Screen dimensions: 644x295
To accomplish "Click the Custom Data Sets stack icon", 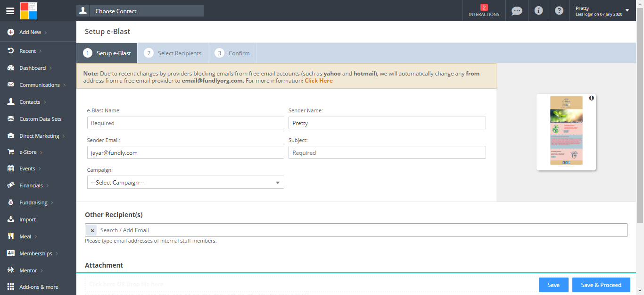I will [x=10, y=119].
